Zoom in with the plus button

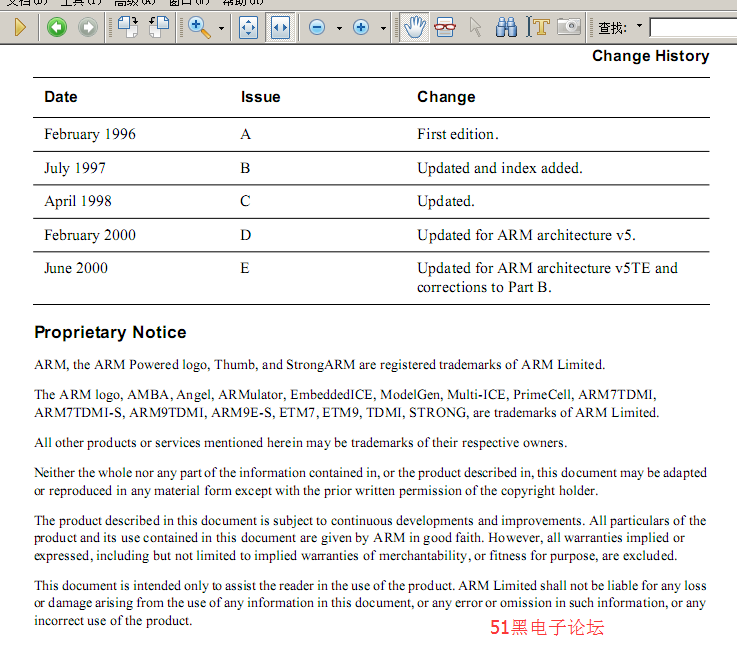361,27
